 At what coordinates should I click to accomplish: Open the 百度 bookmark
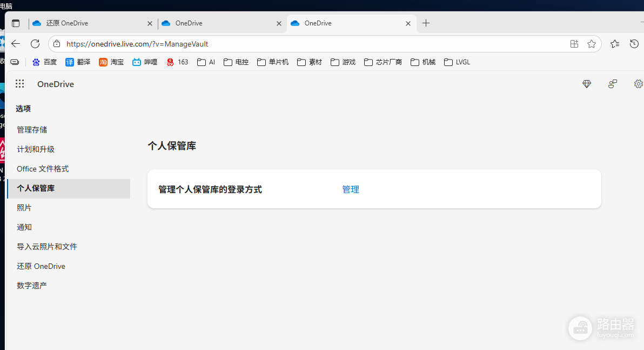pyautogui.click(x=44, y=62)
